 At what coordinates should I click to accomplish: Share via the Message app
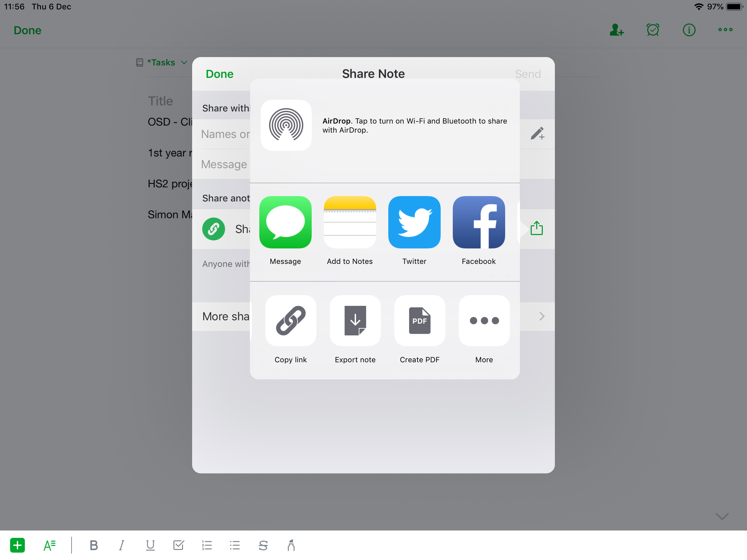(x=285, y=222)
